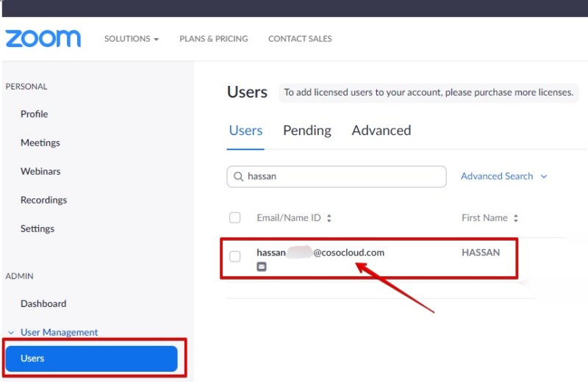
Task: Go to the admin Dashboard
Action: tap(43, 303)
